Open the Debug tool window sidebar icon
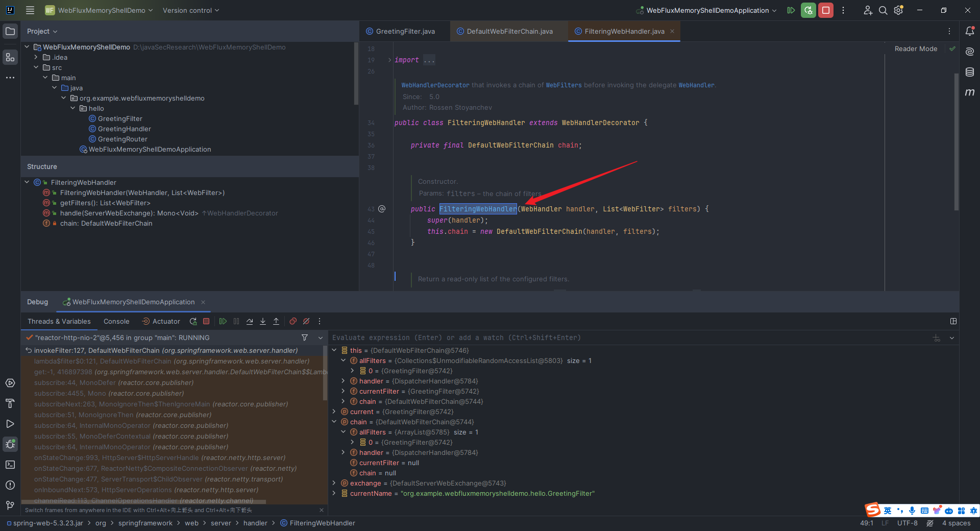The height and width of the screenshot is (531, 980). pyautogui.click(x=10, y=444)
